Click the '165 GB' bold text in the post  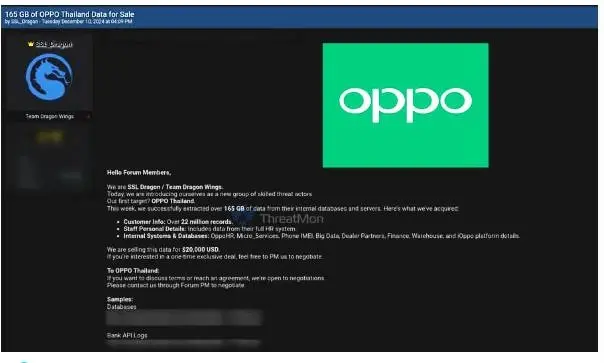click(234, 208)
